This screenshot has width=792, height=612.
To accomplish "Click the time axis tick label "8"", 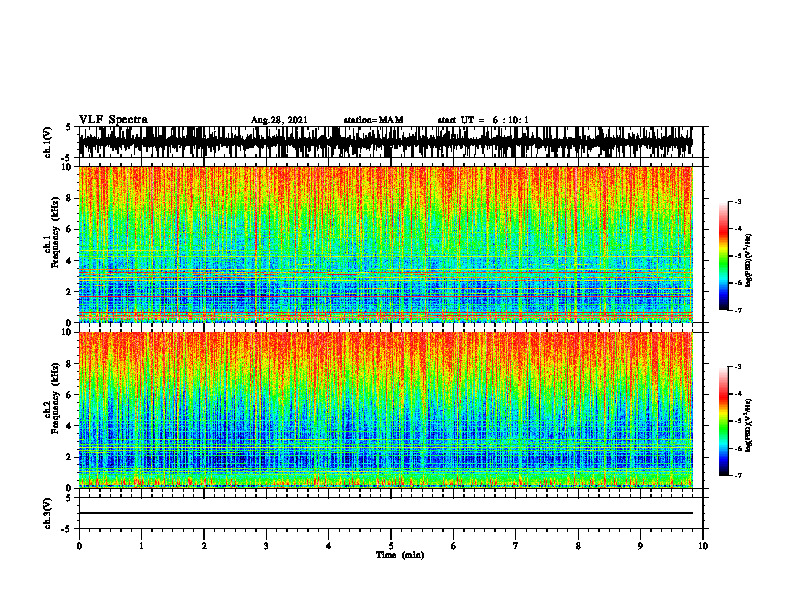I will (578, 546).
